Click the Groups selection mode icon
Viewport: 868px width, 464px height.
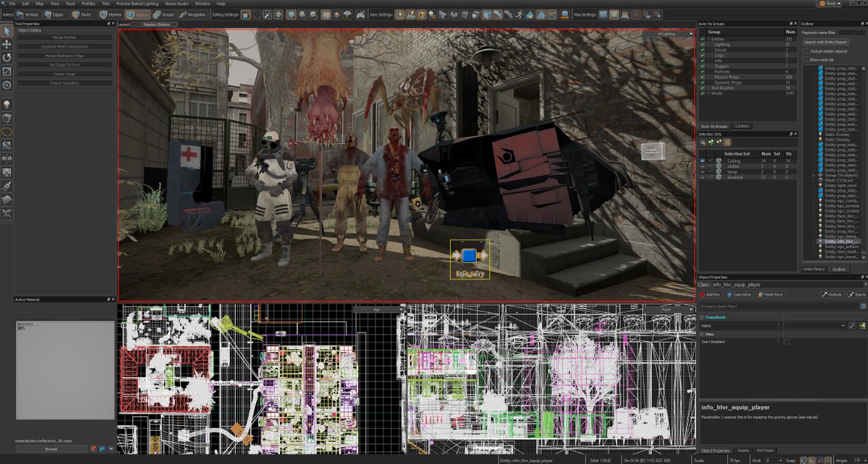tap(163, 14)
